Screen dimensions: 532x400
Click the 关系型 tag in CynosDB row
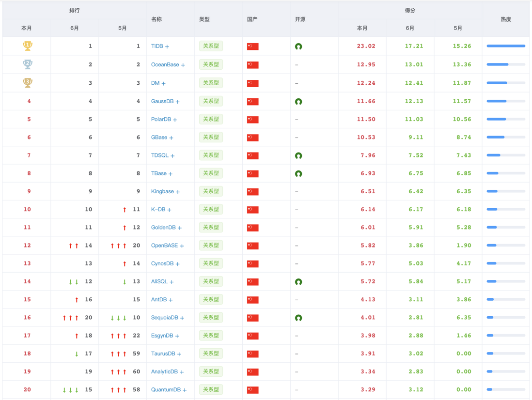point(211,263)
